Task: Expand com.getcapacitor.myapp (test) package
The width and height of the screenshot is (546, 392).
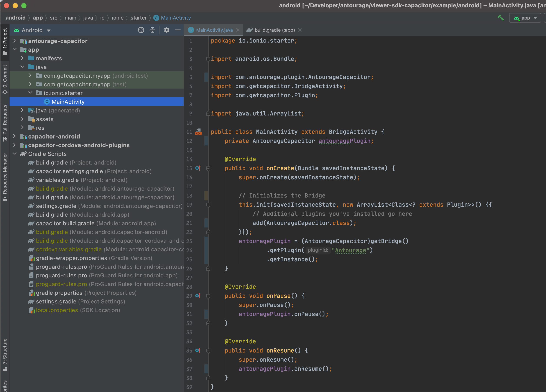Action: (30, 84)
